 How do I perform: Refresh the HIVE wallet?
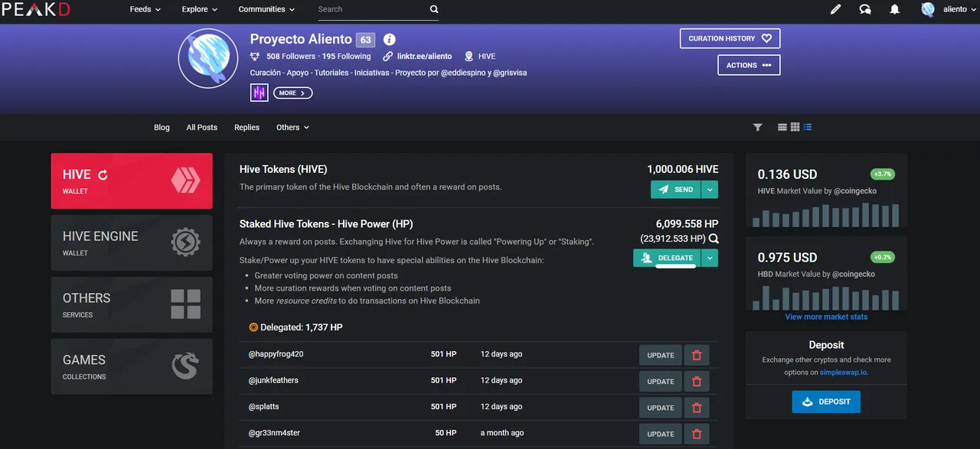point(103,174)
